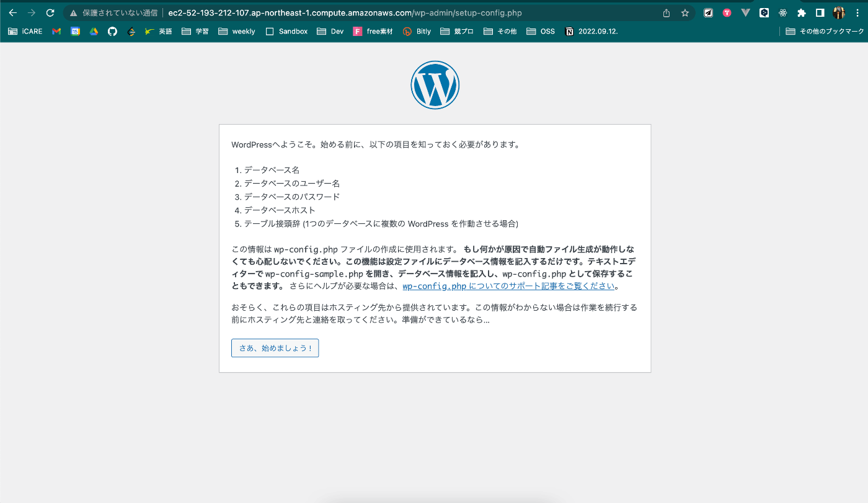This screenshot has height=503, width=868.
Task: Click the browser forward arrow
Action: (31, 12)
